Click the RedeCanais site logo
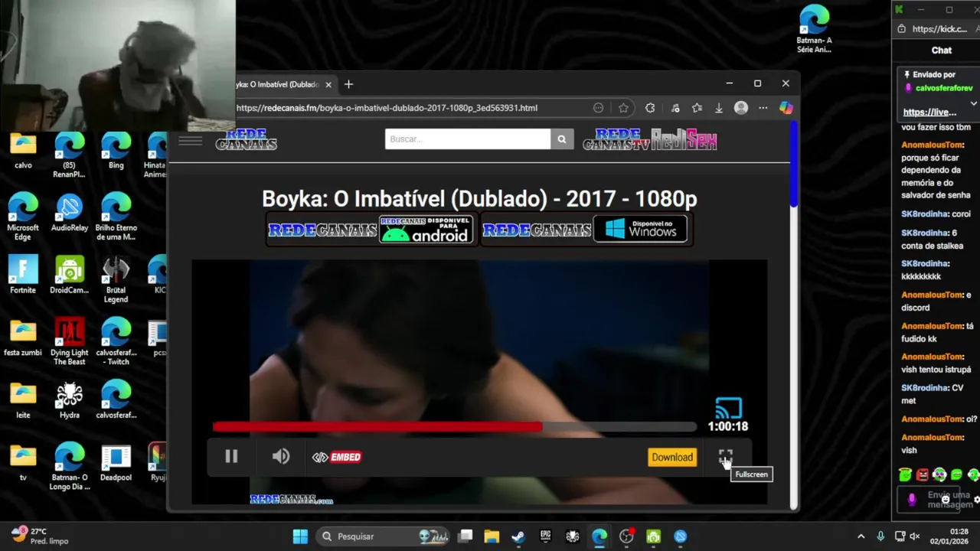 246,140
